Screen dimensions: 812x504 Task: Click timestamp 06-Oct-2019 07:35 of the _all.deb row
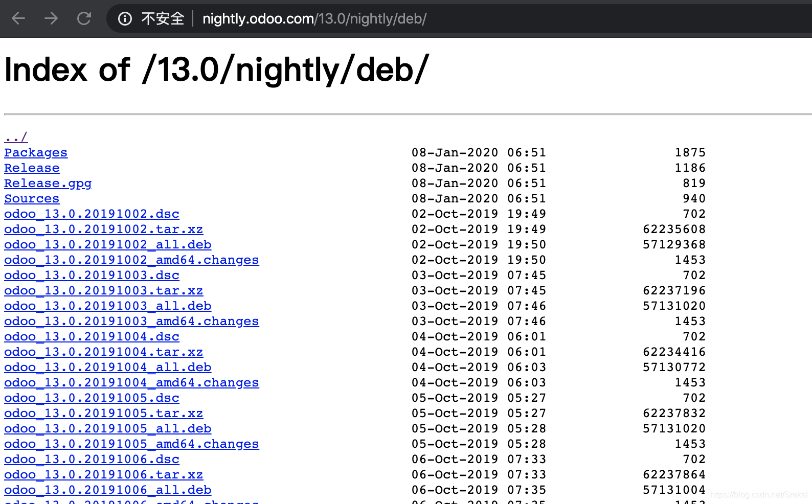(479, 490)
